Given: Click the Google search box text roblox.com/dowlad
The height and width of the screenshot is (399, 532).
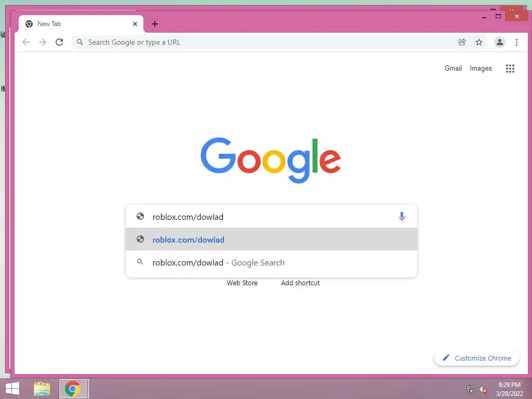Looking at the screenshot, I should click(x=188, y=217).
